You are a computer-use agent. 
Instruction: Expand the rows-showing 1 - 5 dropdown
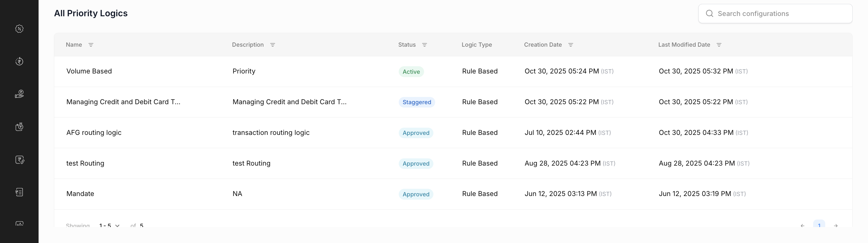109,225
